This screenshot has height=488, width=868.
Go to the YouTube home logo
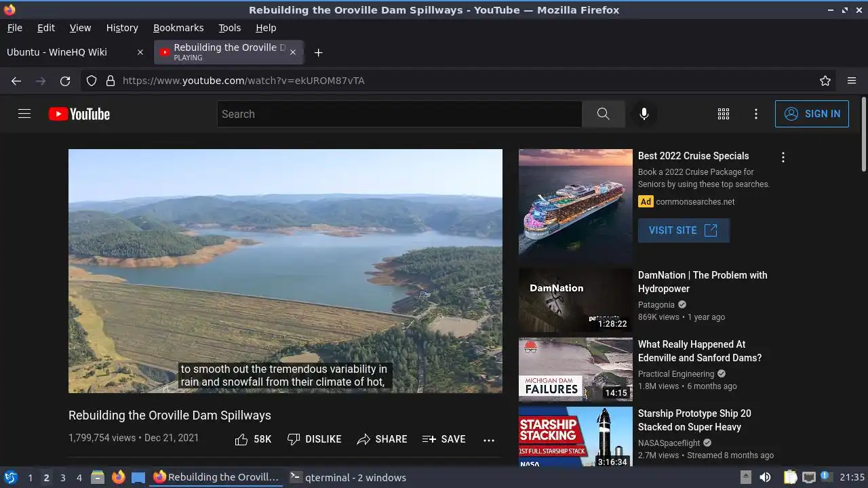79,114
